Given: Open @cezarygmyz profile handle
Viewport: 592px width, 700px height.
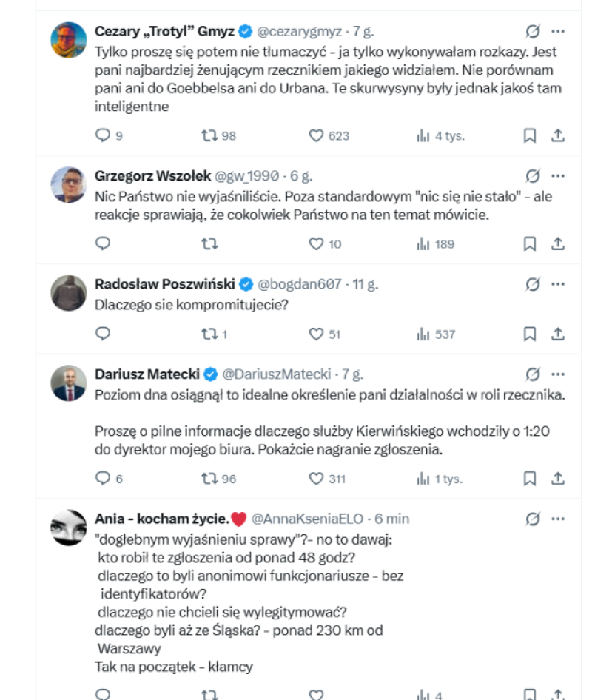Looking at the screenshot, I should point(299,31).
